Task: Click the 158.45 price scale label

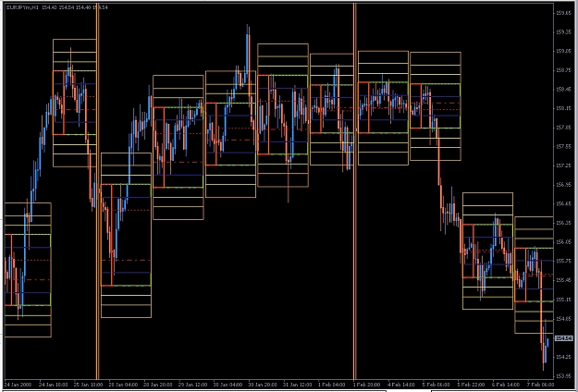Action: tap(565, 89)
